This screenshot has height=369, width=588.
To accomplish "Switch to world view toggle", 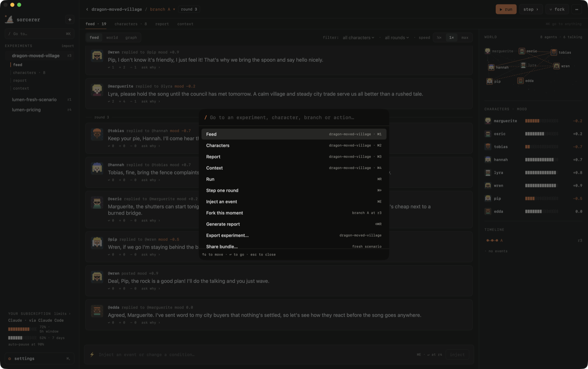I will click(112, 38).
